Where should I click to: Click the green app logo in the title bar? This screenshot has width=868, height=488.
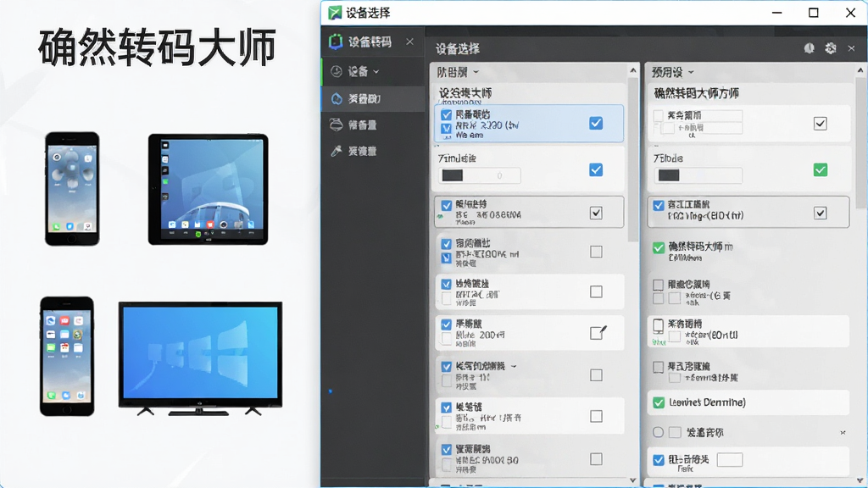click(335, 13)
